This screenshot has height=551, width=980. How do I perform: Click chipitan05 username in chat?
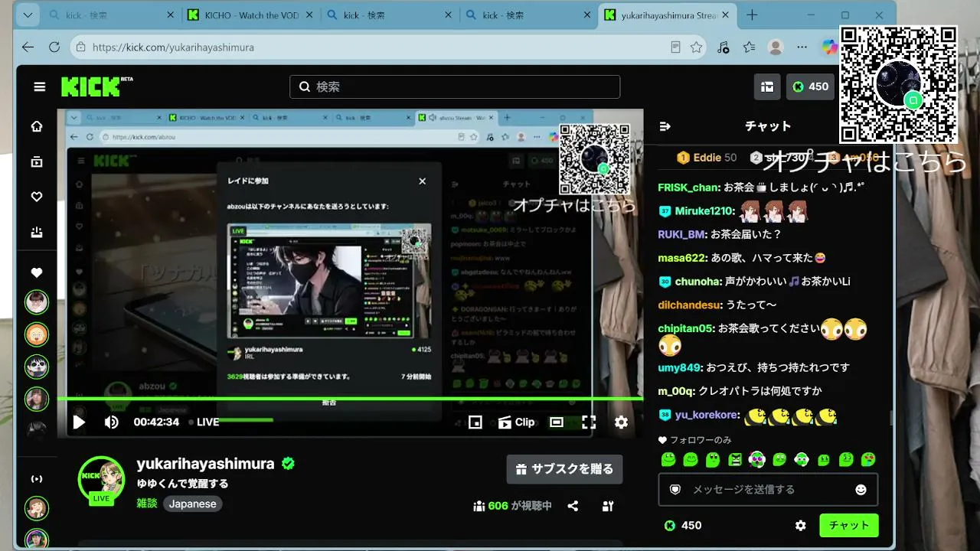point(685,328)
